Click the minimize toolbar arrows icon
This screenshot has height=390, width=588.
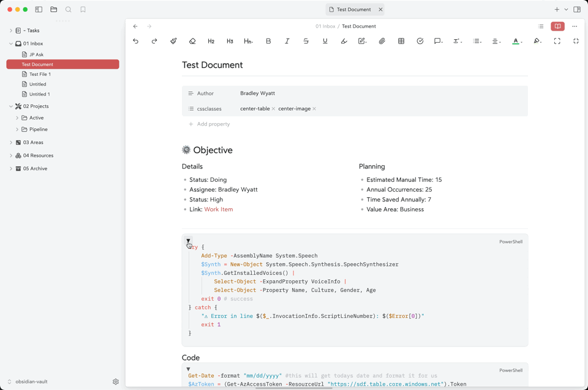click(576, 41)
